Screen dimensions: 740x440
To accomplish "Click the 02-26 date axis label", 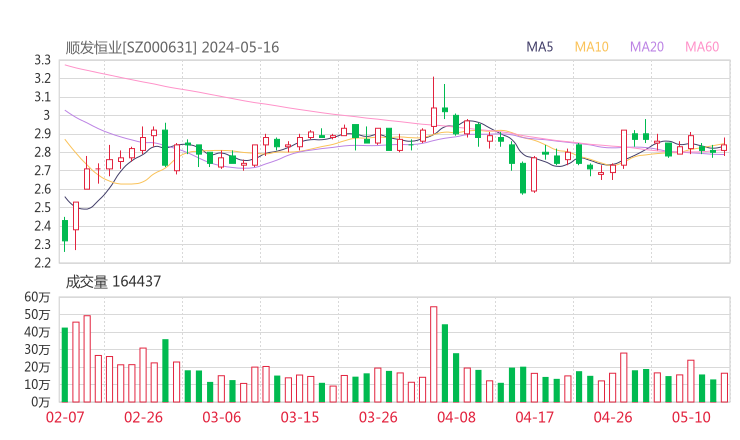I will [x=143, y=417].
